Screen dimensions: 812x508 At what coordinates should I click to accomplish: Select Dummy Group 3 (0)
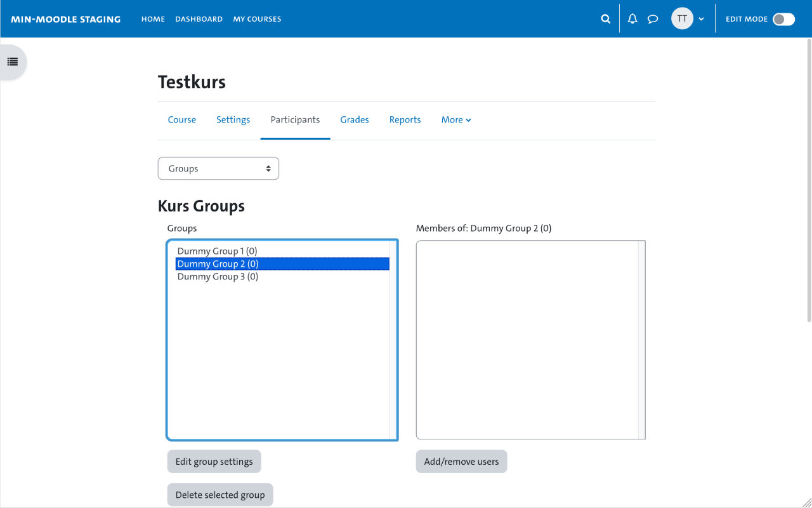282,276
